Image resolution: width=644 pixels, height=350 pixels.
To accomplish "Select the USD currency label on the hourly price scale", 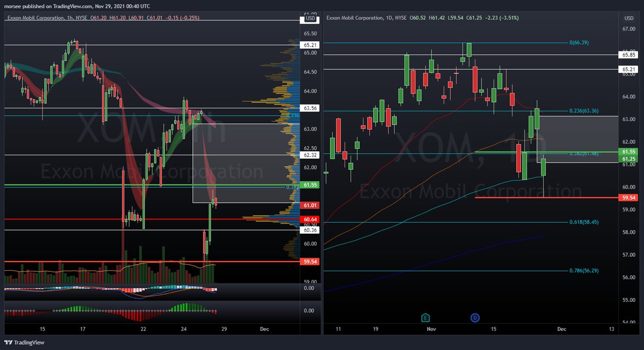I will click(x=311, y=17).
